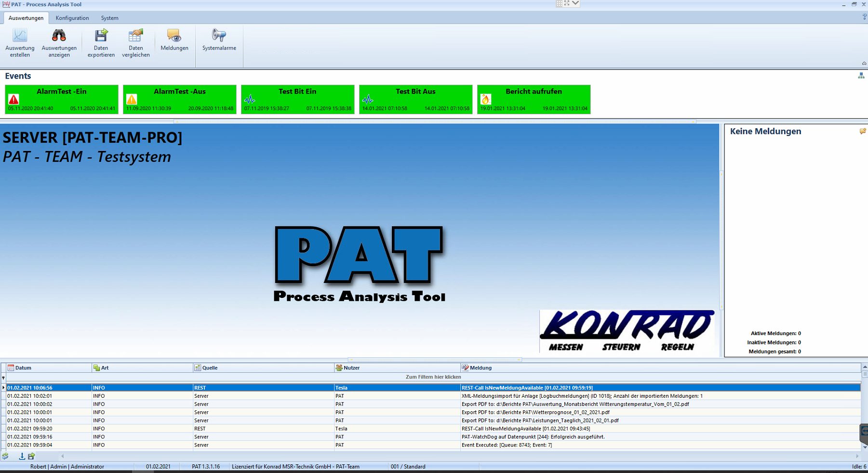The width and height of the screenshot is (868, 473).
Task: Open the Konfiguration tab
Action: click(72, 18)
